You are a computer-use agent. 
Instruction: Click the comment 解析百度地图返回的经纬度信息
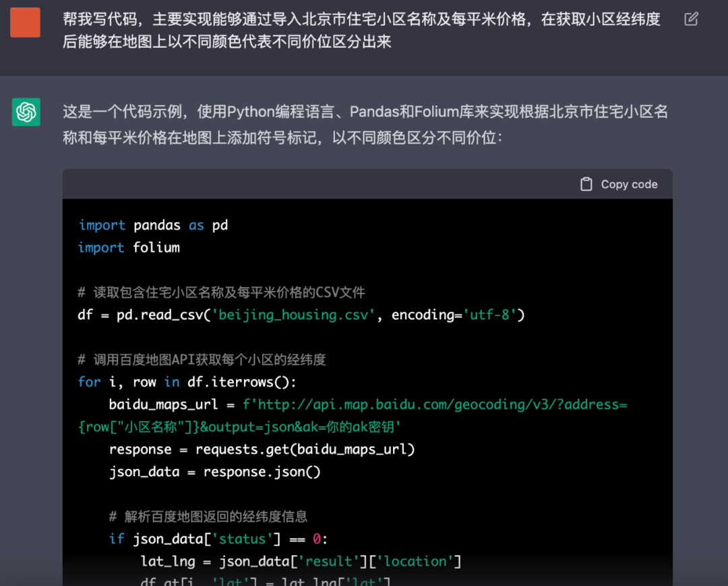click(208, 517)
